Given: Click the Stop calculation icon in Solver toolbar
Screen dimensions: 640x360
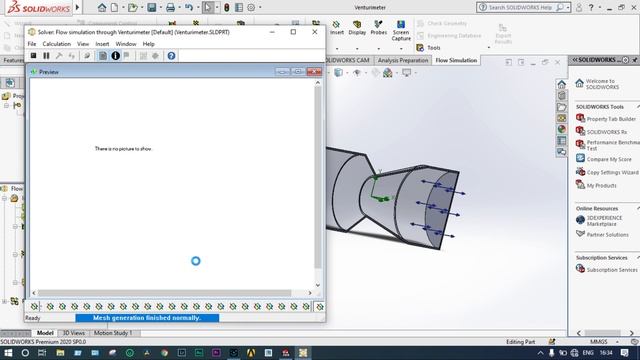Looking at the screenshot, I should (33, 56).
